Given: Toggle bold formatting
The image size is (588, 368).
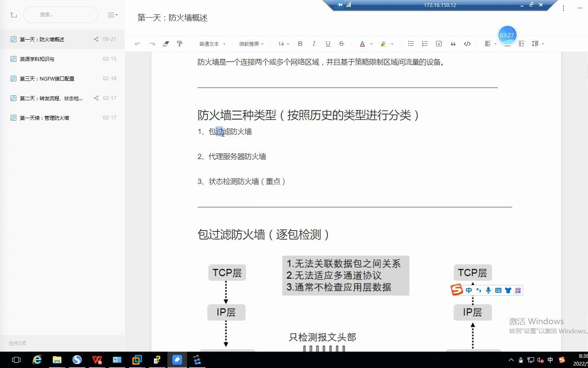Looking at the screenshot, I should 300,44.
